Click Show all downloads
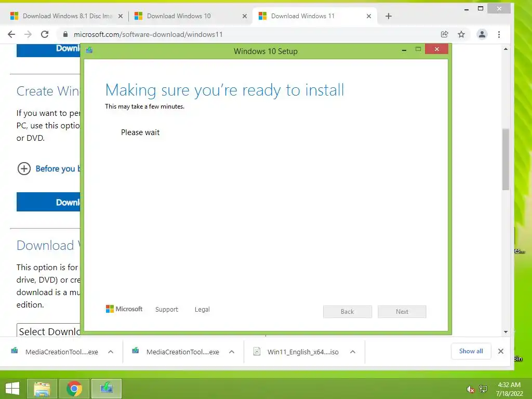 point(471,351)
